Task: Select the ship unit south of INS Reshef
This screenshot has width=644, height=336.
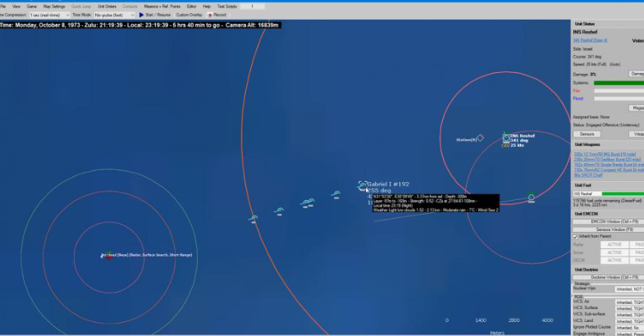Action: [x=531, y=198]
